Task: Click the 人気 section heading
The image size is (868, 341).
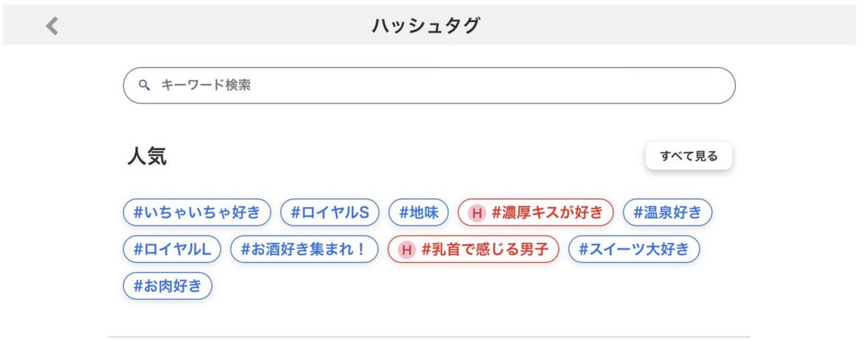Action: pyautogui.click(x=147, y=156)
